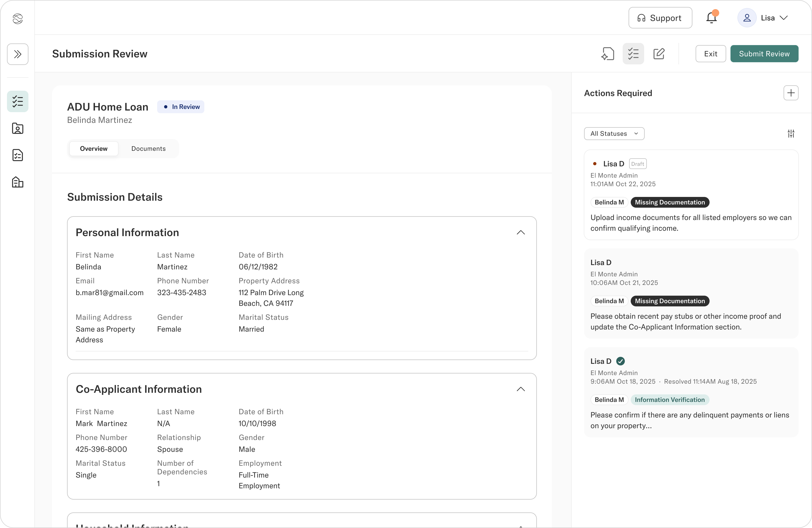Add a new action with plus button
The height and width of the screenshot is (528, 812).
coord(791,93)
